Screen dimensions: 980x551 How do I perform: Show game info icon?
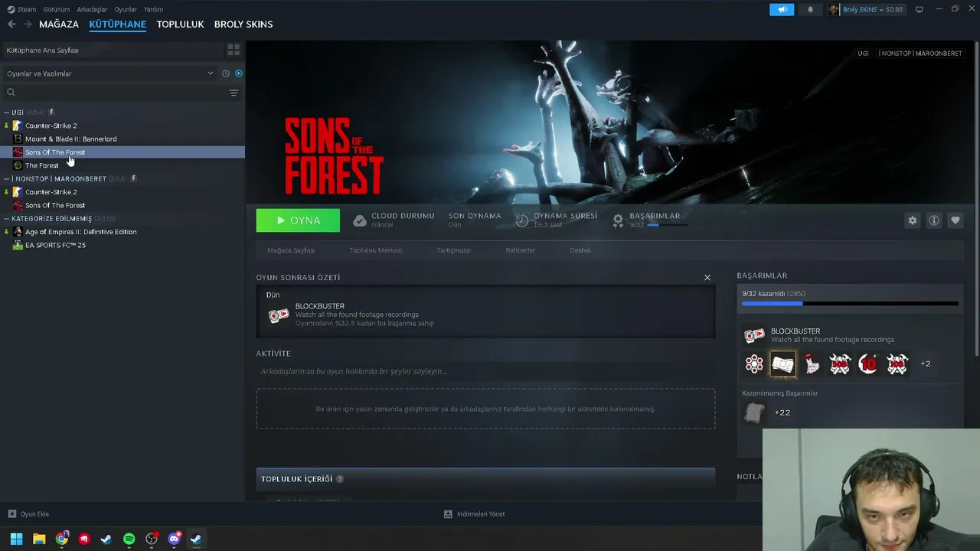point(934,220)
